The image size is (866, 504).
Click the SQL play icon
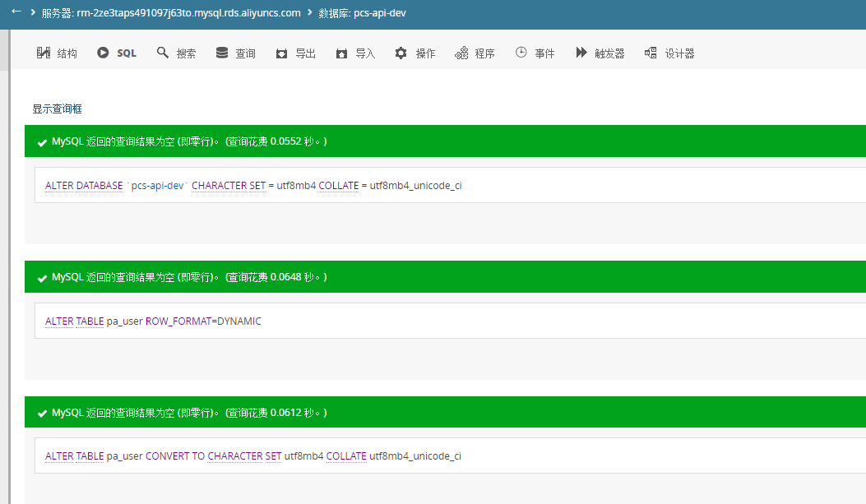coord(103,53)
